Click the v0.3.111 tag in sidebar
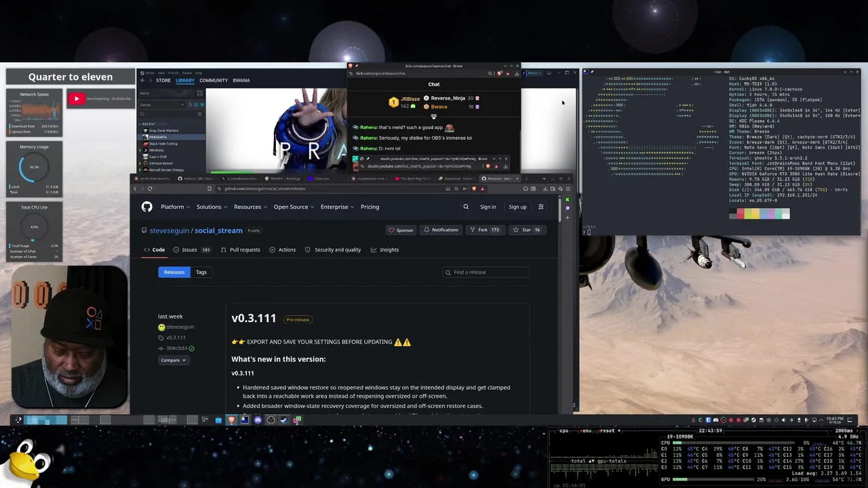Screen dimensions: 868x488 [176, 338]
